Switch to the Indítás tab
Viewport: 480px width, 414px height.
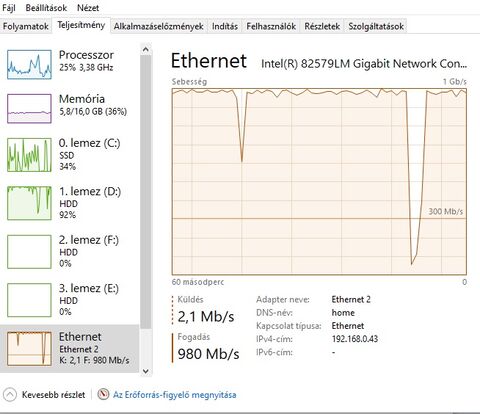click(x=225, y=26)
